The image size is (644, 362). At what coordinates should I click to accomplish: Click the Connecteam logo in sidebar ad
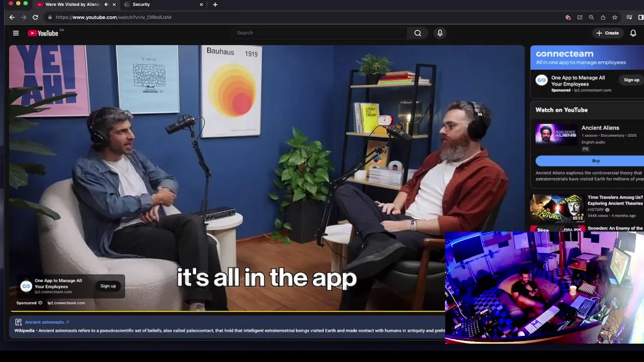pyautogui.click(x=541, y=80)
